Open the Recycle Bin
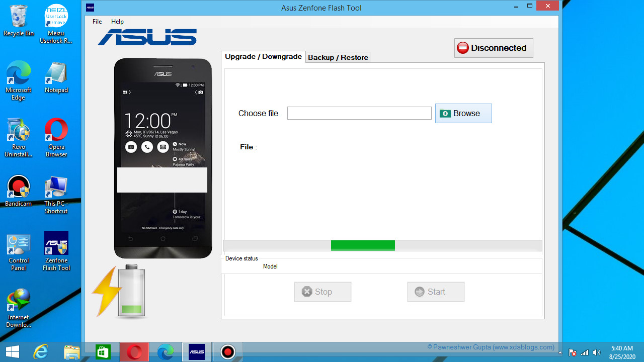The width and height of the screenshot is (644, 362). tap(19, 20)
